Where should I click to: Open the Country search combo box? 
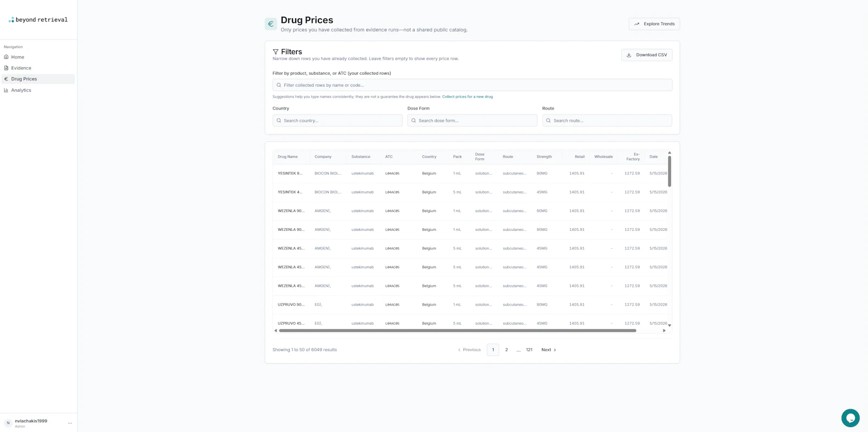pos(337,120)
